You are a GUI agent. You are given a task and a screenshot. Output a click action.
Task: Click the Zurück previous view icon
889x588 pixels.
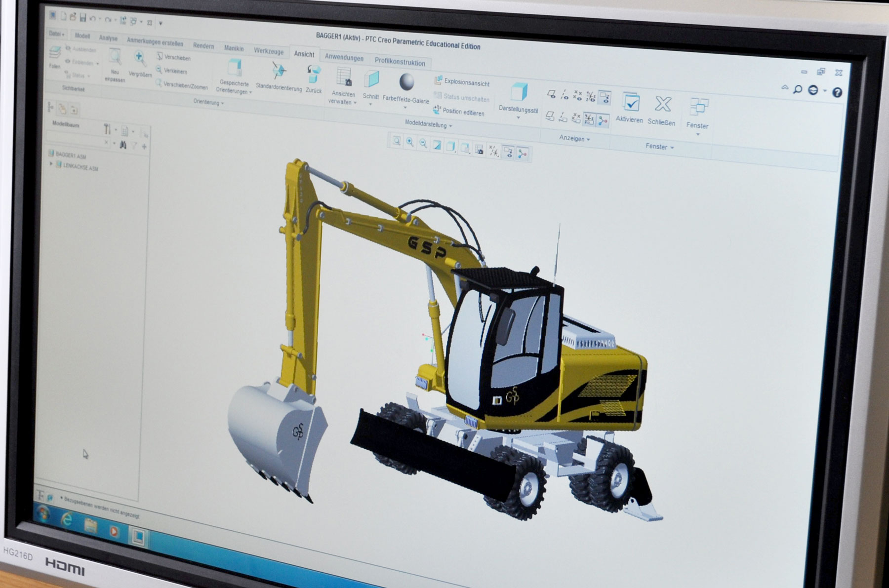[x=314, y=75]
